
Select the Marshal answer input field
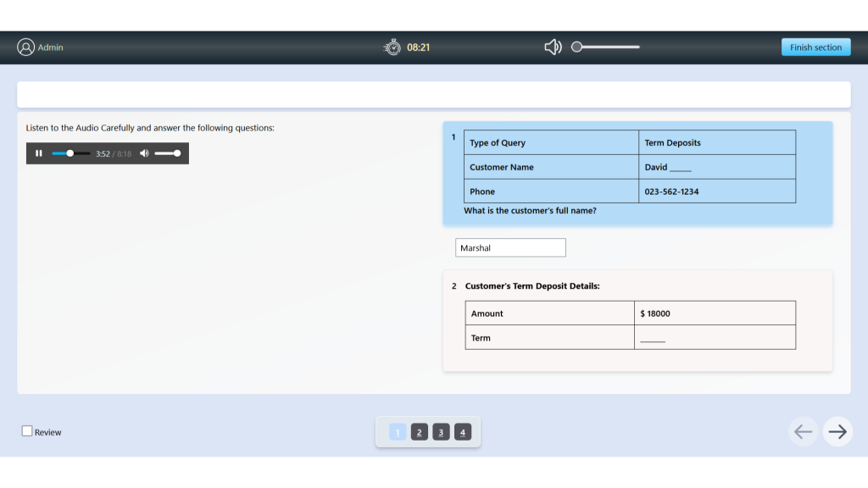click(x=510, y=247)
